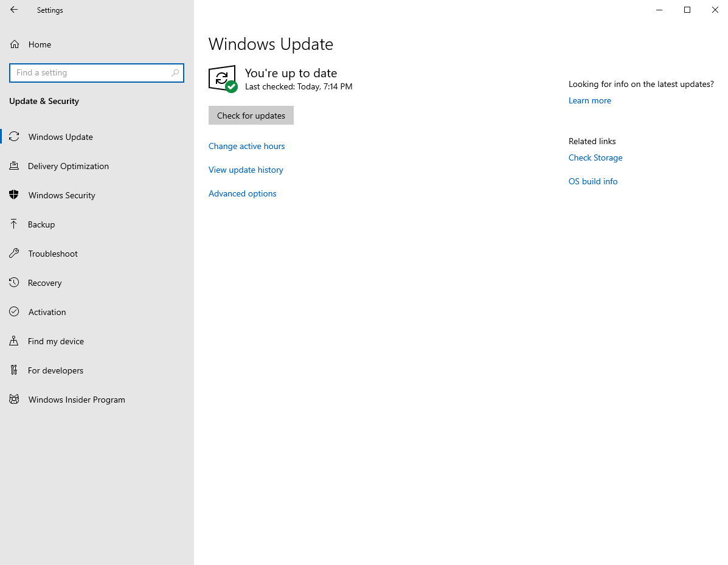The width and height of the screenshot is (728, 565).
Task: Open the OS build info link
Action: [593, 181]
